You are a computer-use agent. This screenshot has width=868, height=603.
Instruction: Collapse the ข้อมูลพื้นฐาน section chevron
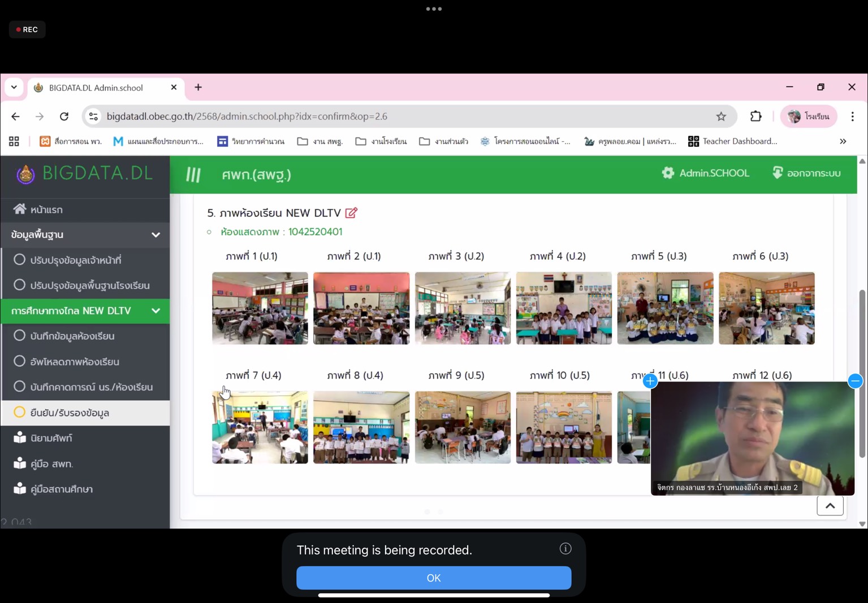point(156,235)
